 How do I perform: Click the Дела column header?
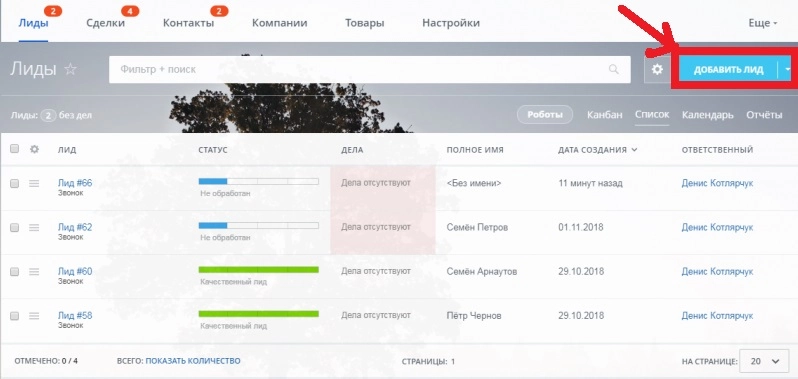click(352, 150)
